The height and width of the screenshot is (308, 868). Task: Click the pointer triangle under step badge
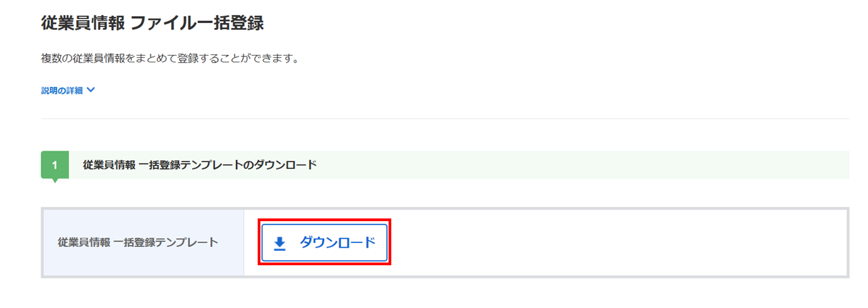(55, 180)
